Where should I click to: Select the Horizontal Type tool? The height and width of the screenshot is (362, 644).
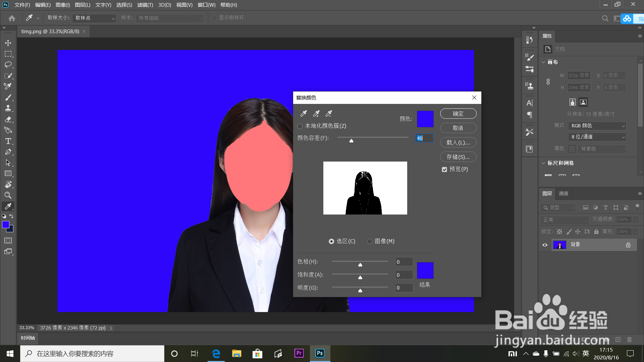(x=8, y=141)
